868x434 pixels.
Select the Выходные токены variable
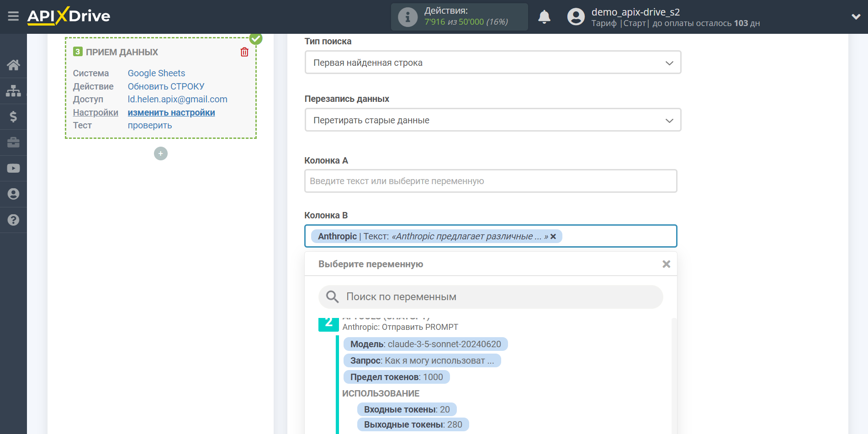click(413, 424)
